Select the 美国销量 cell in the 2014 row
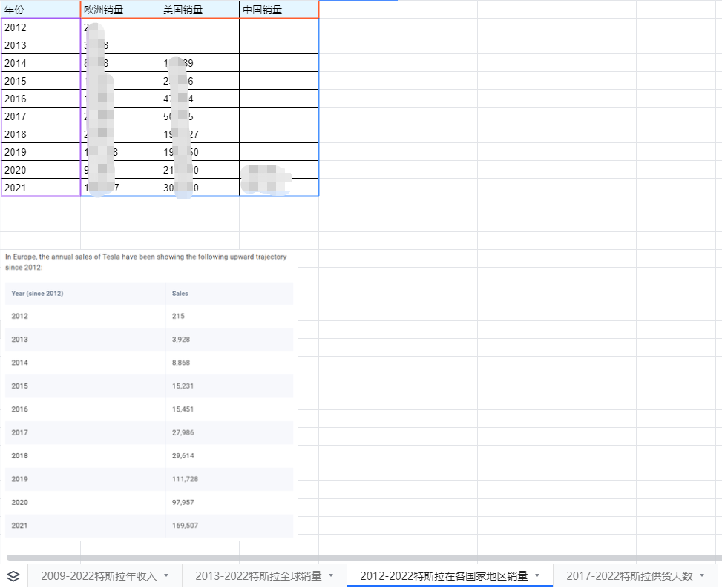 (x=200, y=63)
